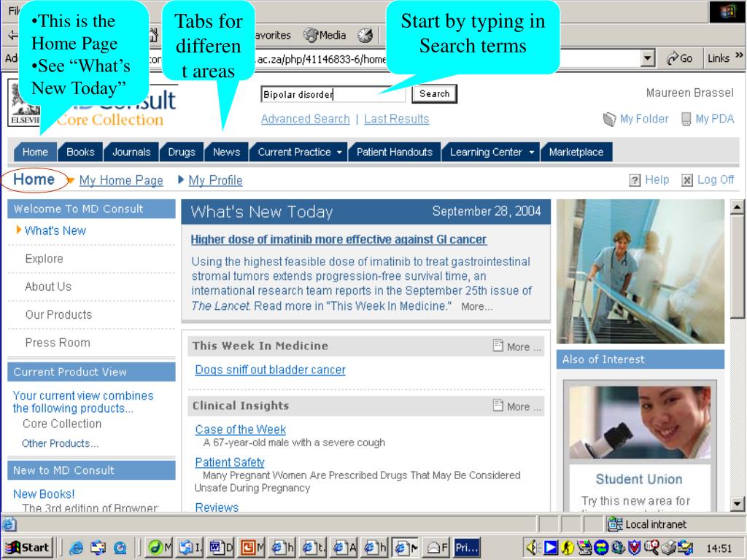Launch Internet Explorer from quick launch

[x=76, y=548]
